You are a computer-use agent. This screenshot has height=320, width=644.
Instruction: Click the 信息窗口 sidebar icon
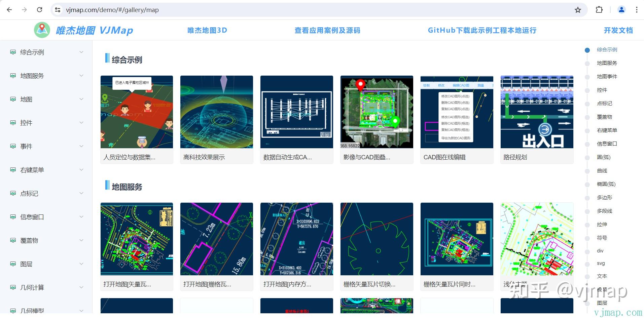coord(12,216)
